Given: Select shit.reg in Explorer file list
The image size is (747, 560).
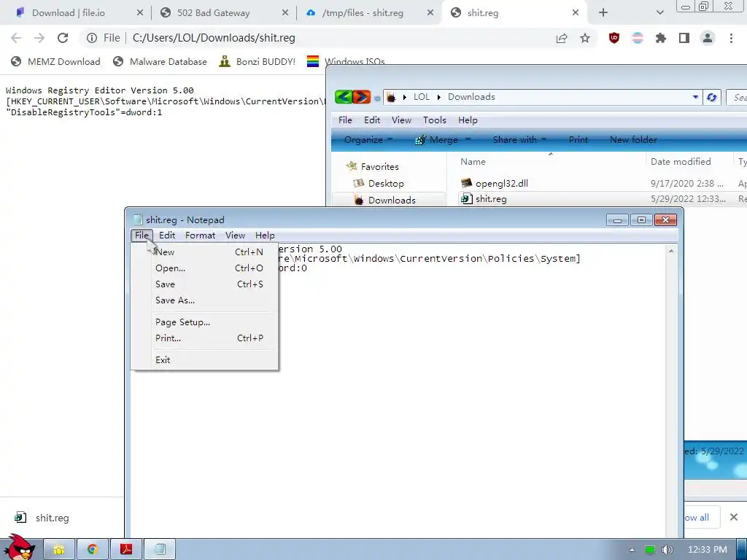Looking at the screenshot, I should 484,199.
